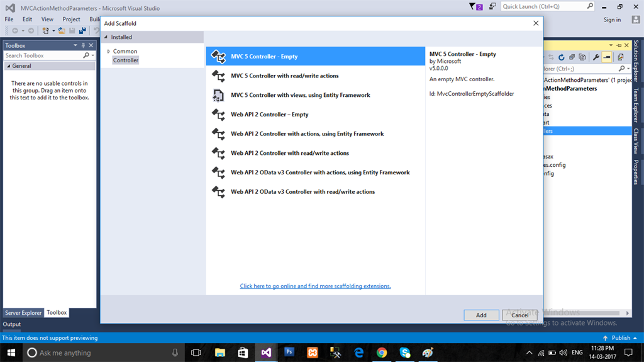Choose MVC 5 Controller with views, using Entity Framework
The width and height of the screenshot is (644, 362).
[x=315, y=95]
